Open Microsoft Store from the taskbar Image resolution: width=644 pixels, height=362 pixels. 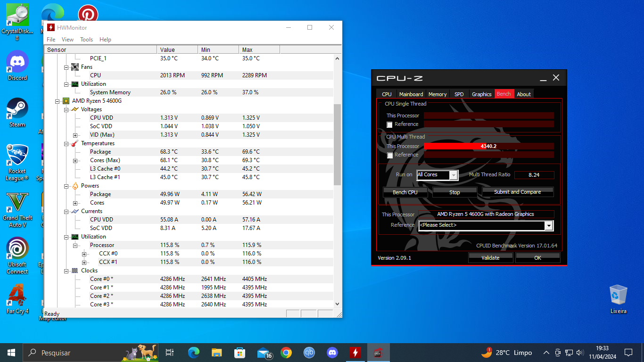pyautogui.click(x=240, y=353)
